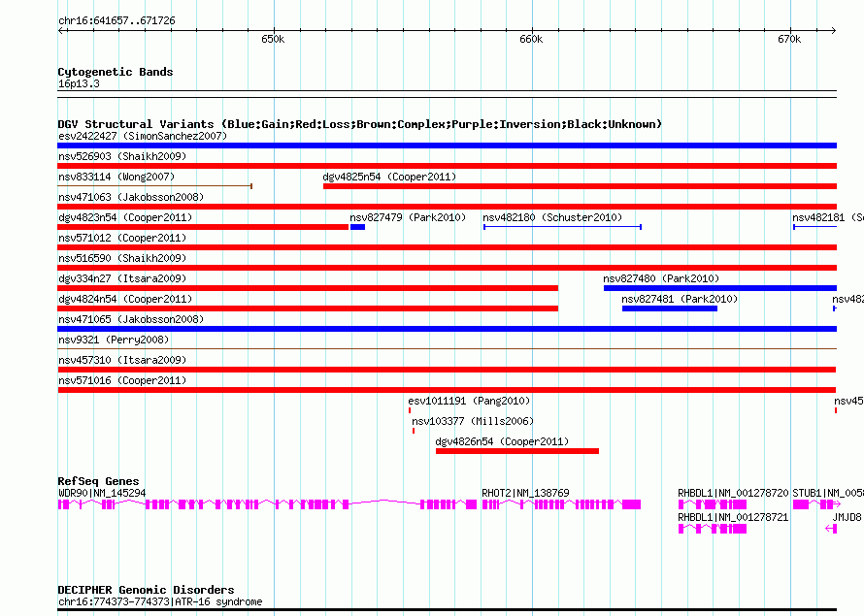This screenshot has height=616, width=864.
Task: Click the blue nsv827481 (Park2010) gain bar
Action: click(670, 308)
